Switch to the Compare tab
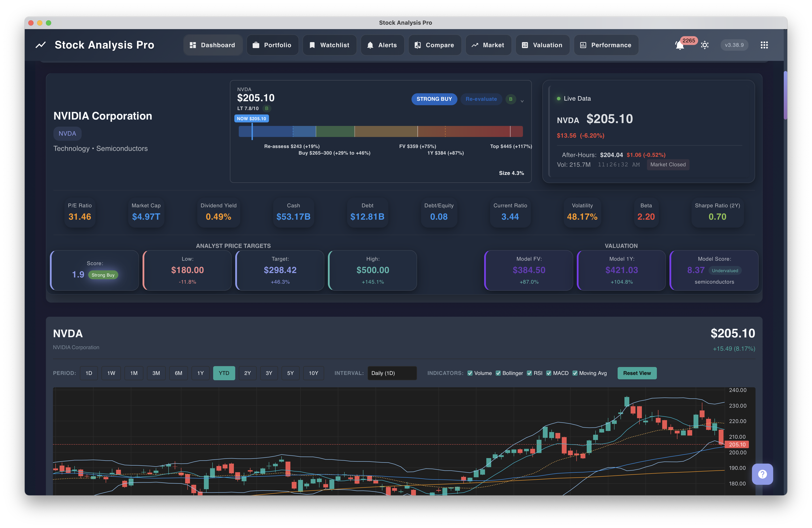Screen dimensions: 812x528 coord(435,45)
